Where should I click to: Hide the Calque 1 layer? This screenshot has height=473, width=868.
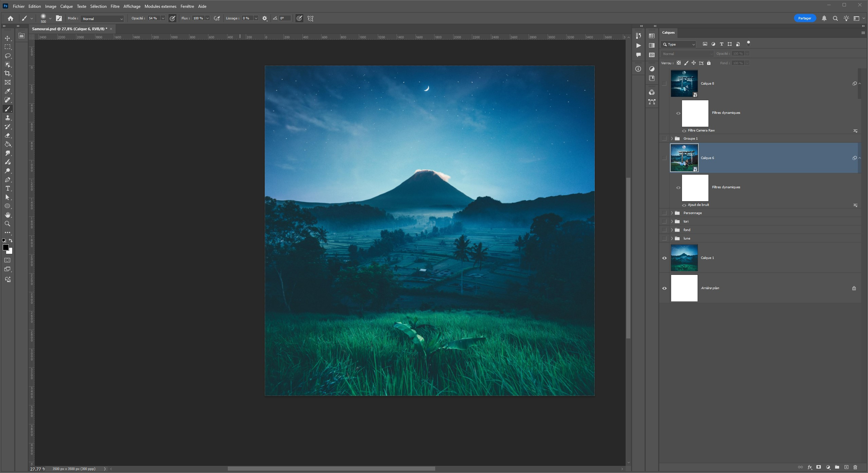(x=664, y=258)
